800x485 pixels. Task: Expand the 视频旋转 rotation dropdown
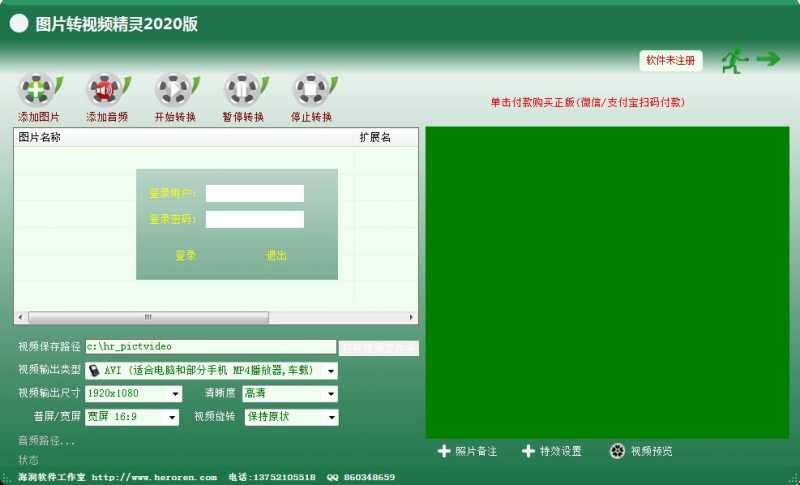coord(331,417)
